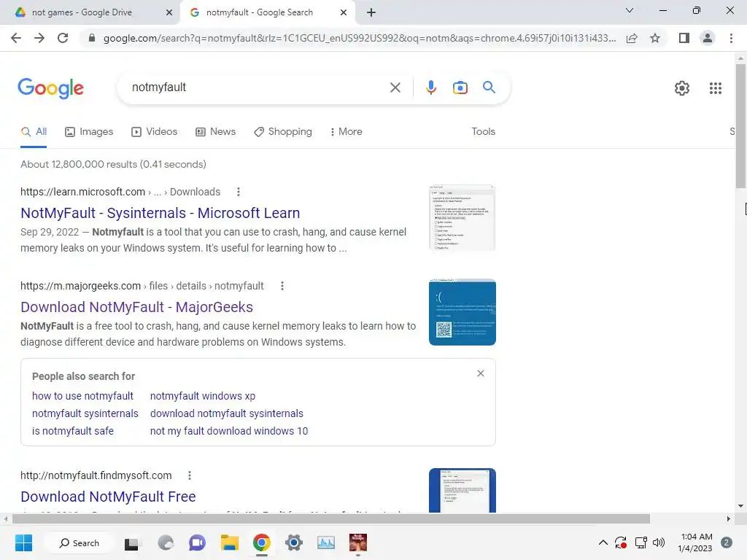Click the lock icon in the address bar
This screenshot has height=560, width=747.
pos(92,38)
